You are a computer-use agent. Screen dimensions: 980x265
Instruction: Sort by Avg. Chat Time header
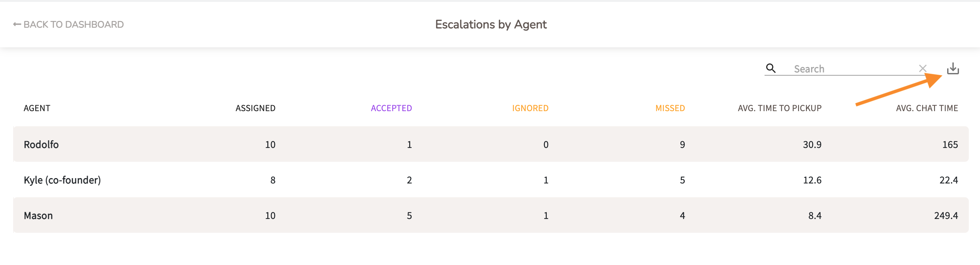tap(927, 108)
